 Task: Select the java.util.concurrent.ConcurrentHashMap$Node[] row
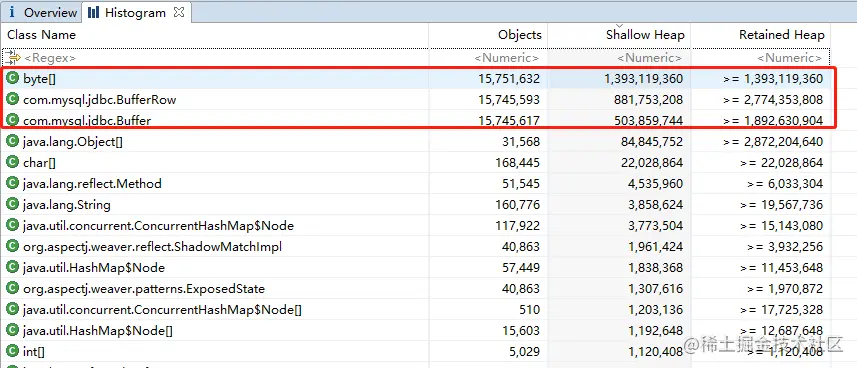(415, 309)
